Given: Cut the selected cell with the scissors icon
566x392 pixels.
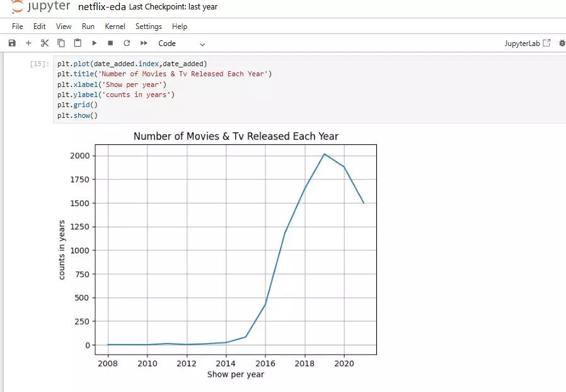Looking at the screenshot, I should pos(44,43).
